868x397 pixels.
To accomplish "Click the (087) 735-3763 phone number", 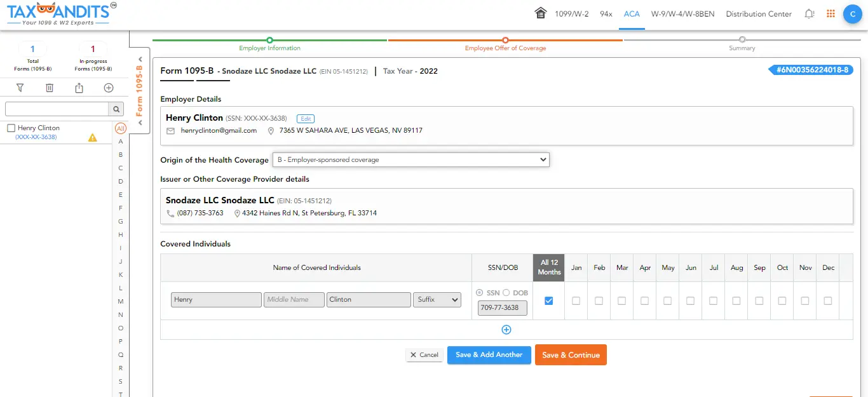I will pos(200,213).
